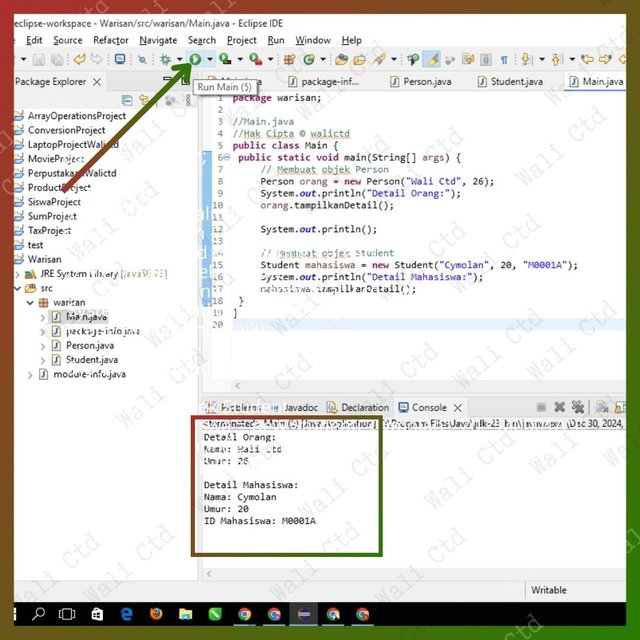Open the Source menu

(67, 40)
